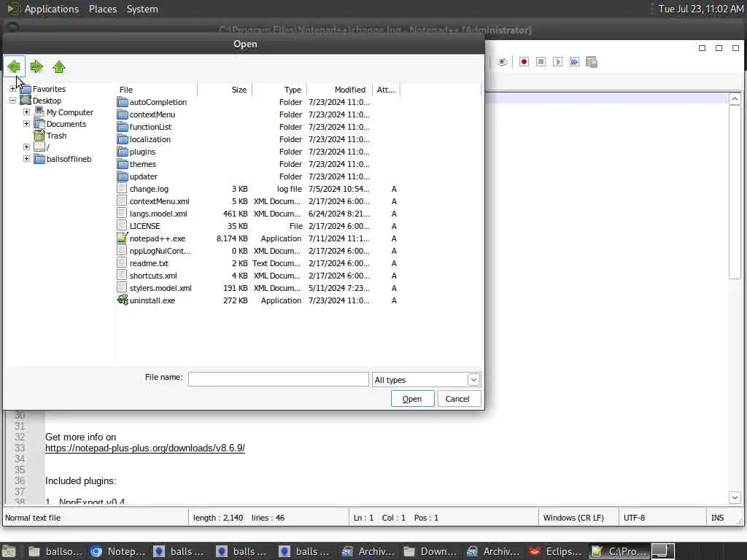Select Favorites in the folder tree
The width and height of the screenshot is (747, 560).
click(49, 89)
